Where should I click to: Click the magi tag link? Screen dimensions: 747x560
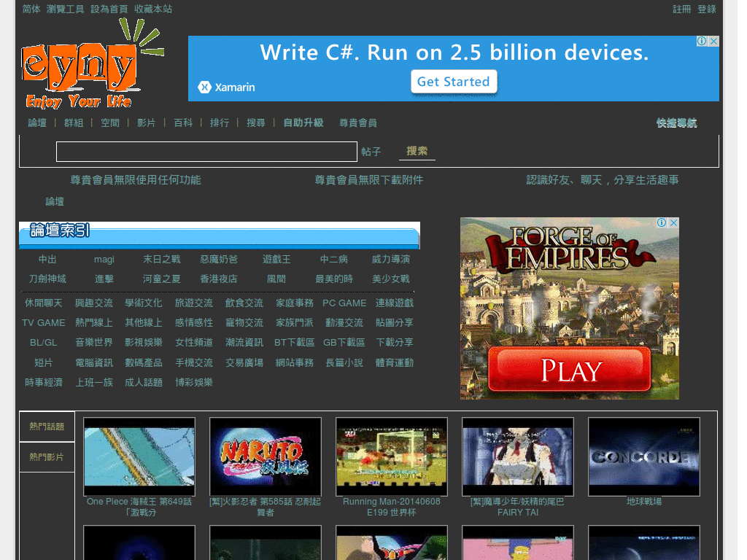tap(104, 259)
